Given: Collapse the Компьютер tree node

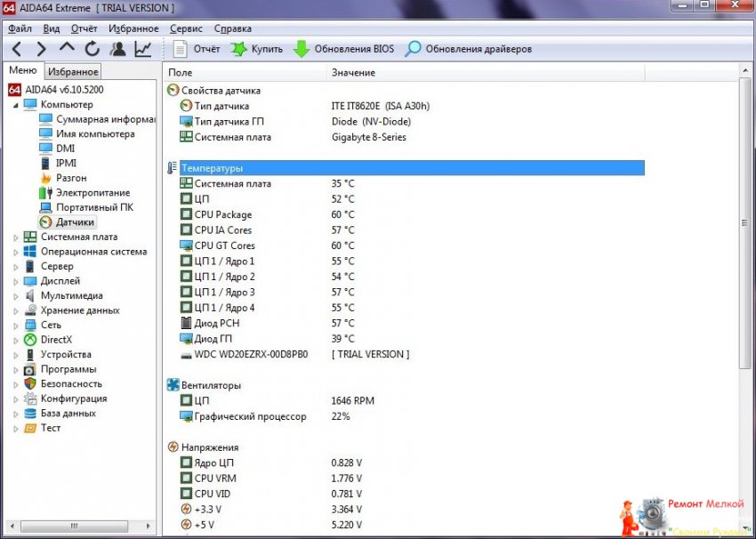Looking at the screenshot, I should click(x=16, y=105).
